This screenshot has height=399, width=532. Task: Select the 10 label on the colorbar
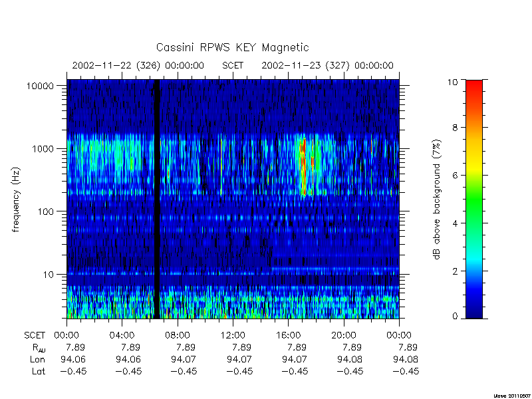click(x=452, y=81)
